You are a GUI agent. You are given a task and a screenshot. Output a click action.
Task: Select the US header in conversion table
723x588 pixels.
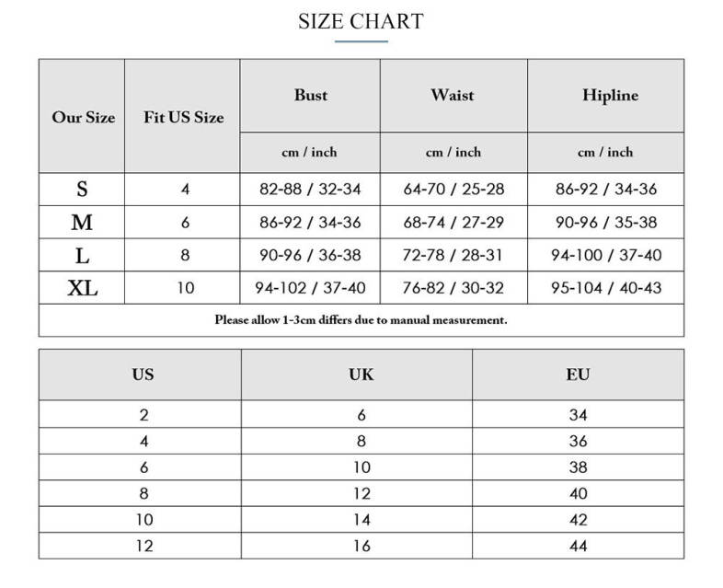click(x=143, y=375)
